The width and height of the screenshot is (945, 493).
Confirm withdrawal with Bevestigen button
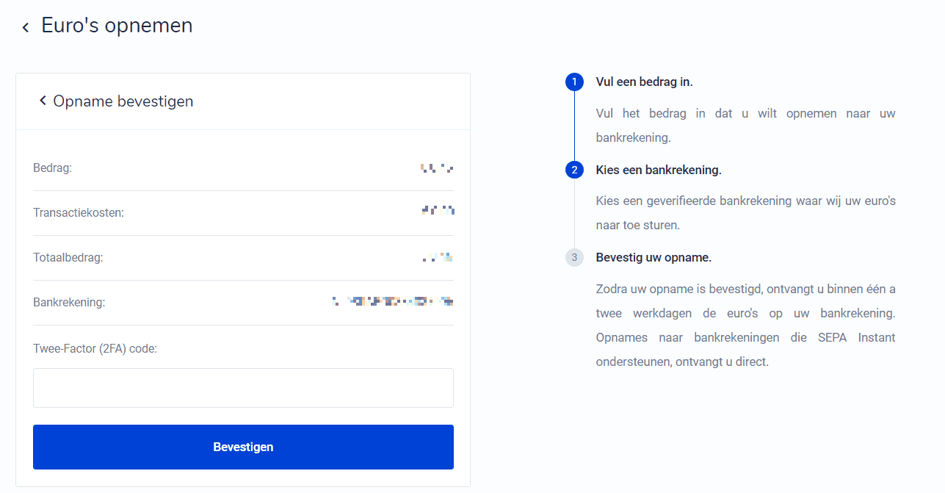(x=243, y=447)
